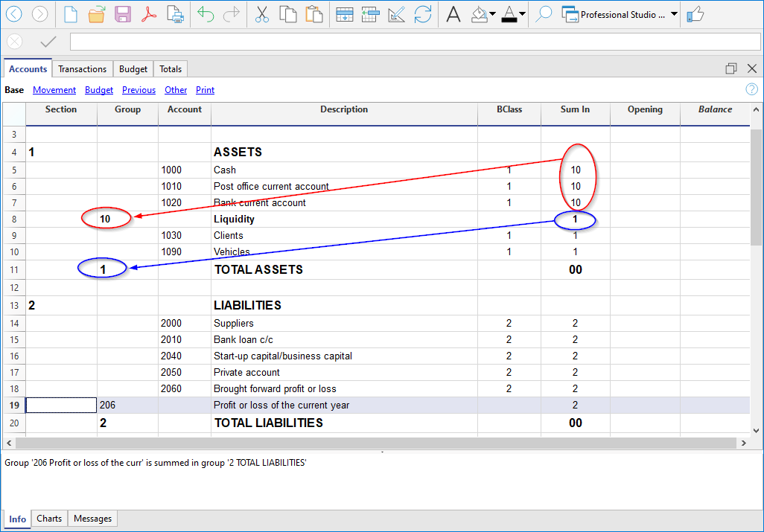Click the thumbs-up feedback icon
764x532 pixels.
[695, 14]
